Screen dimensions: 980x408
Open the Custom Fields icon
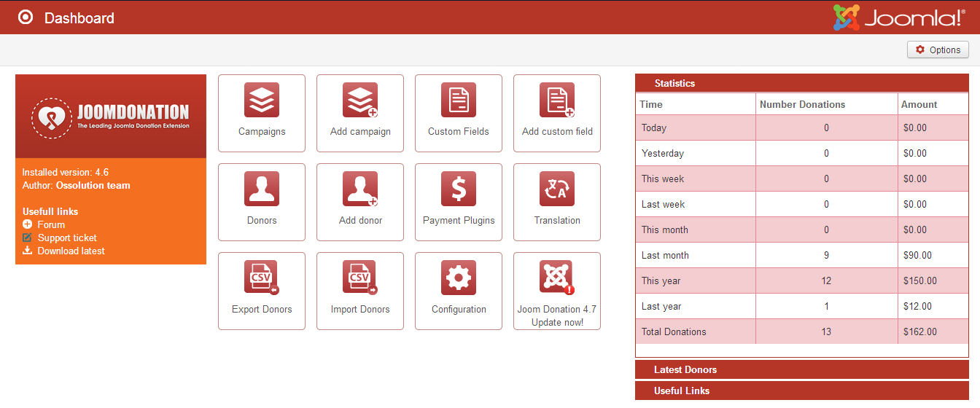[x=459, y=101]
